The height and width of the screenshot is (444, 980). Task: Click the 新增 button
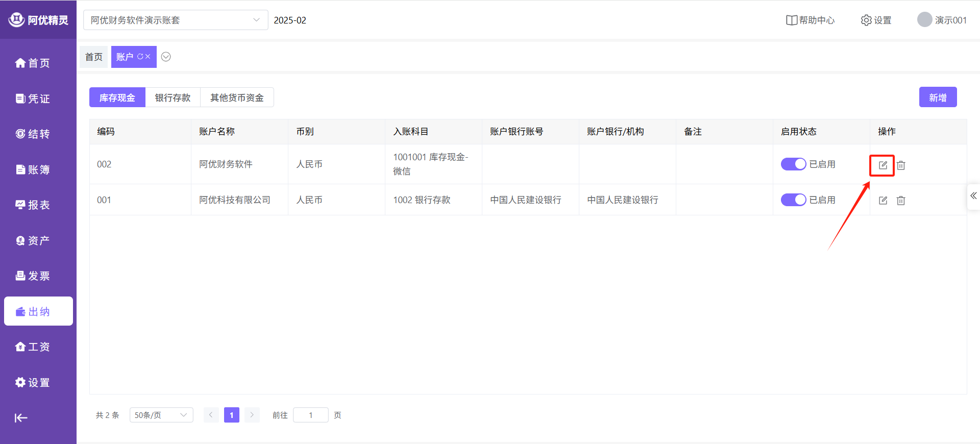pos(938,97)
